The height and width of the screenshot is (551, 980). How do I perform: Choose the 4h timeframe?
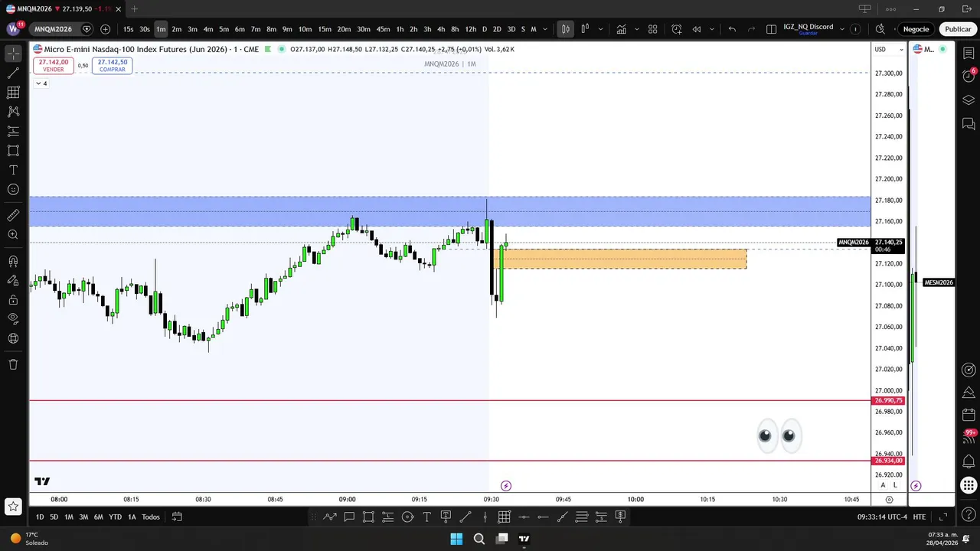(x=441, y=29)
